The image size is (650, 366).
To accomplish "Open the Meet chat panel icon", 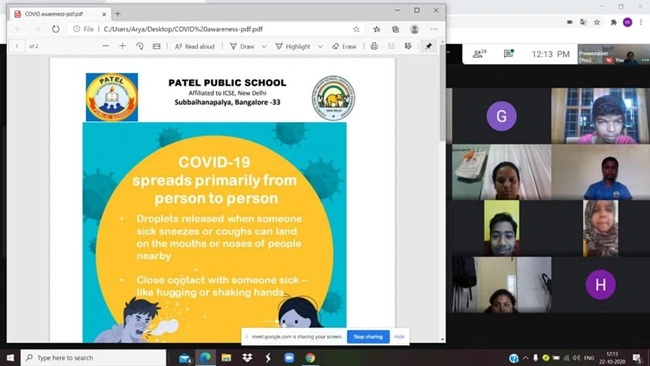I will [x=508, y=53].
